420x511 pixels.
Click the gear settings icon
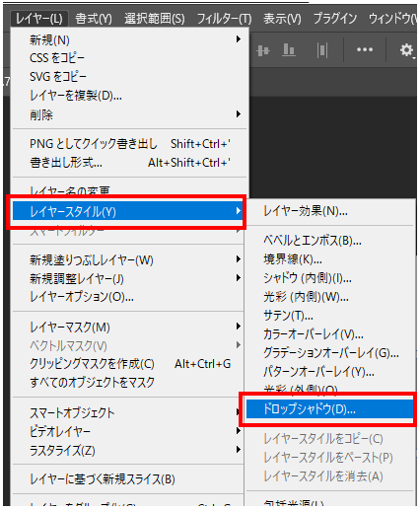tap(406, 50)
